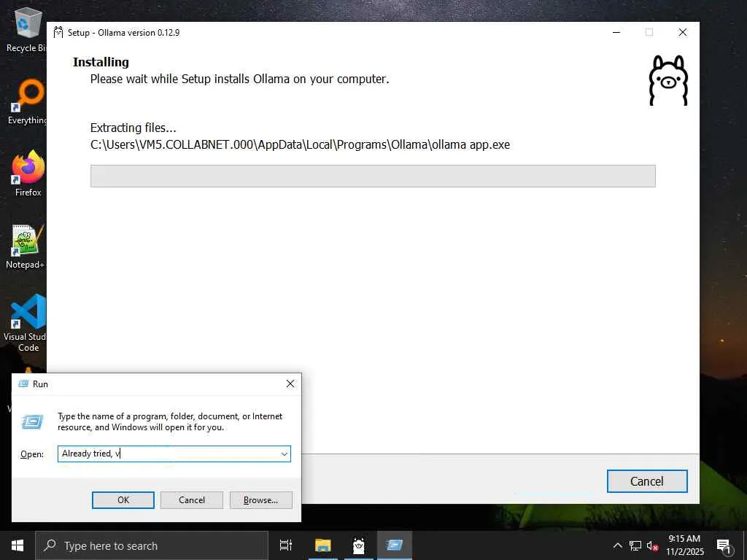Click into the Open text field

click(x=169, y=454)
